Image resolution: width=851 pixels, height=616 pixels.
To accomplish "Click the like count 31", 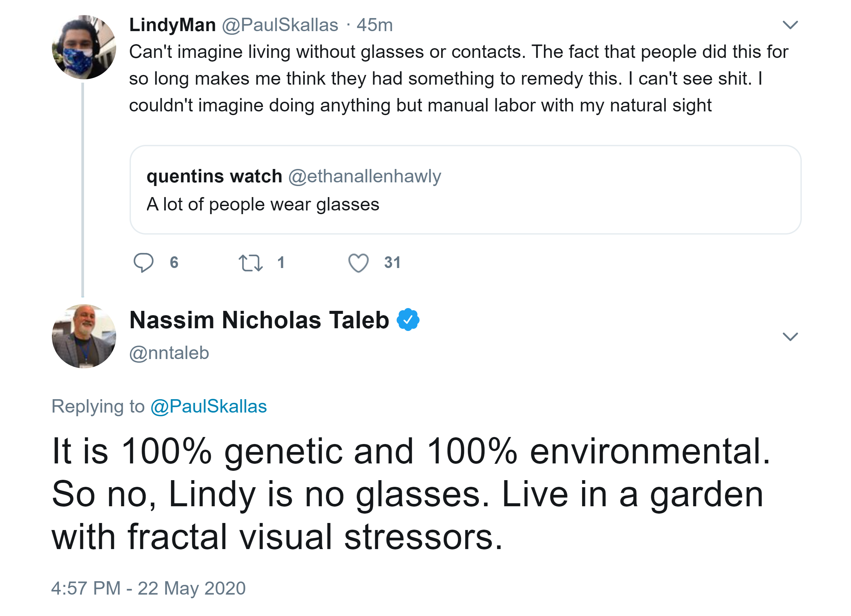I will pos(392,262).
